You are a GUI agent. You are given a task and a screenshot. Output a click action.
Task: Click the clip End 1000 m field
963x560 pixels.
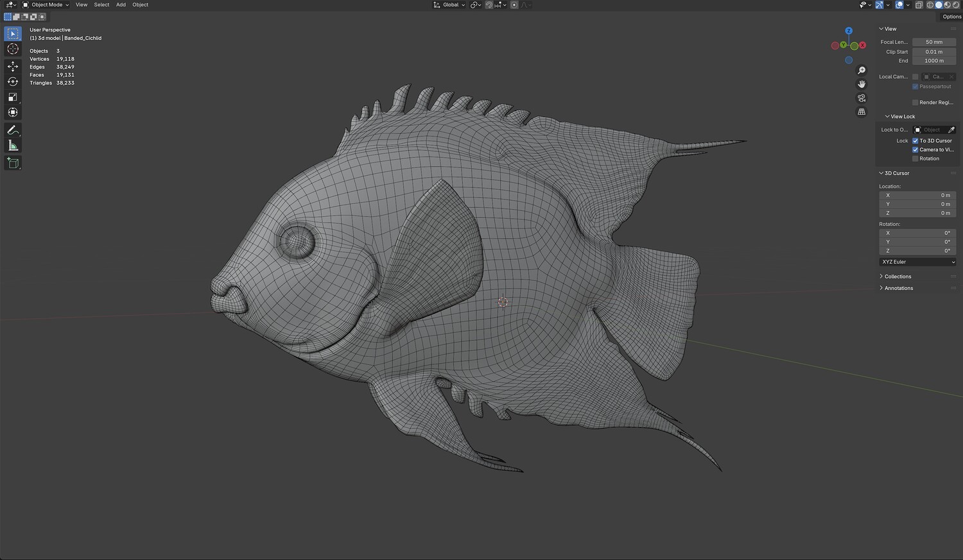point(934,61)
